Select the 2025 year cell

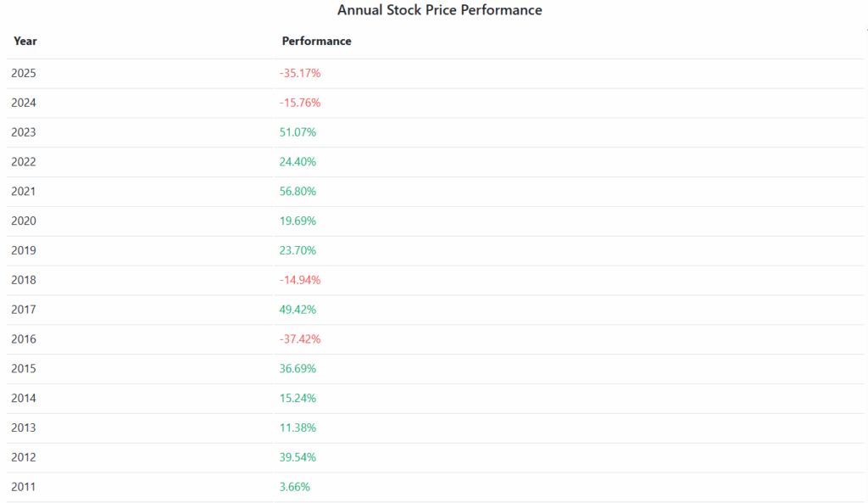[24, 73]
